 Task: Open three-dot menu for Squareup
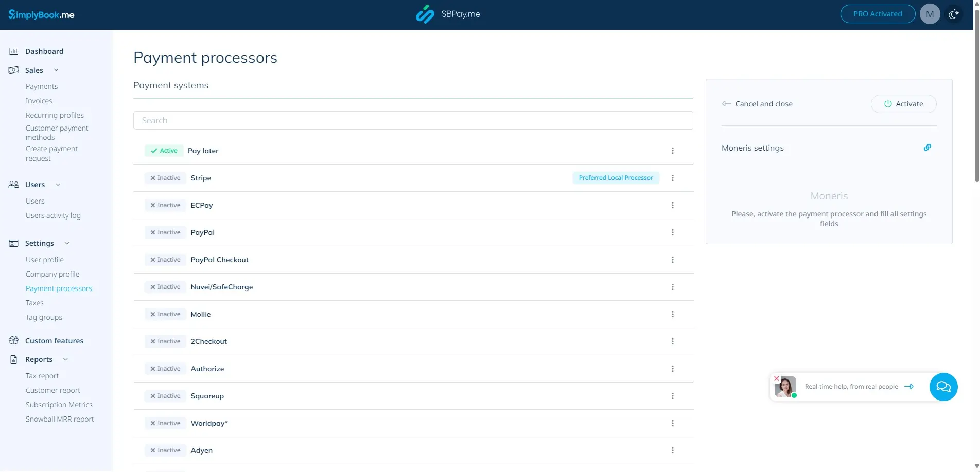(x=672, y=396)
